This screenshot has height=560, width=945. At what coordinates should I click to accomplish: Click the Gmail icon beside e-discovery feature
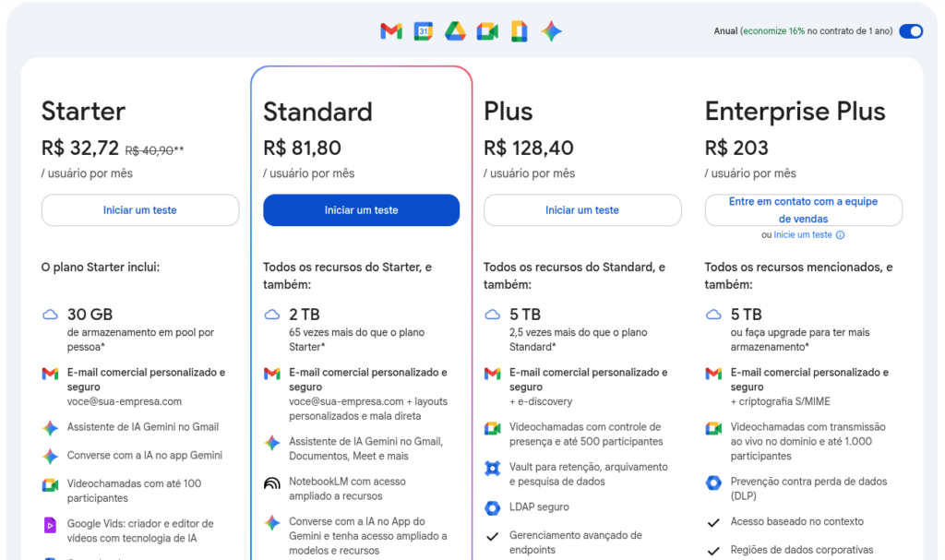[492, 374]
